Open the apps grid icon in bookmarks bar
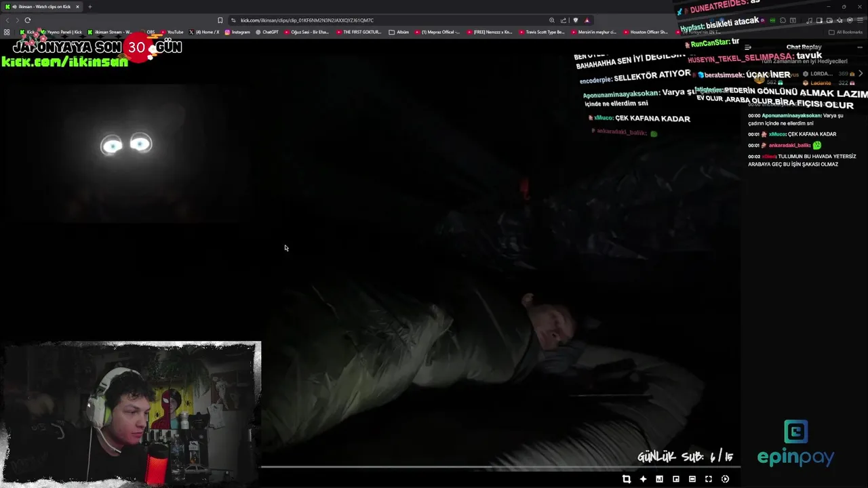The width and height of the screenshot is (868, 488). point(7,32)
